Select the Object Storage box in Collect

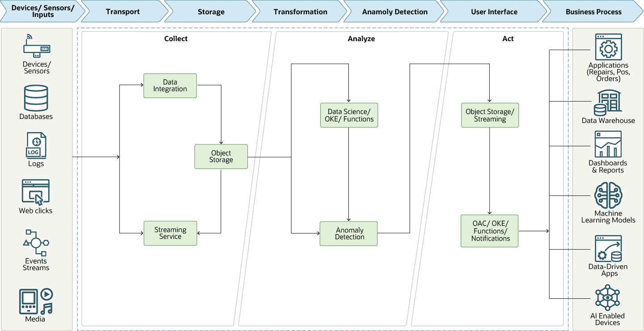[221, 156]
